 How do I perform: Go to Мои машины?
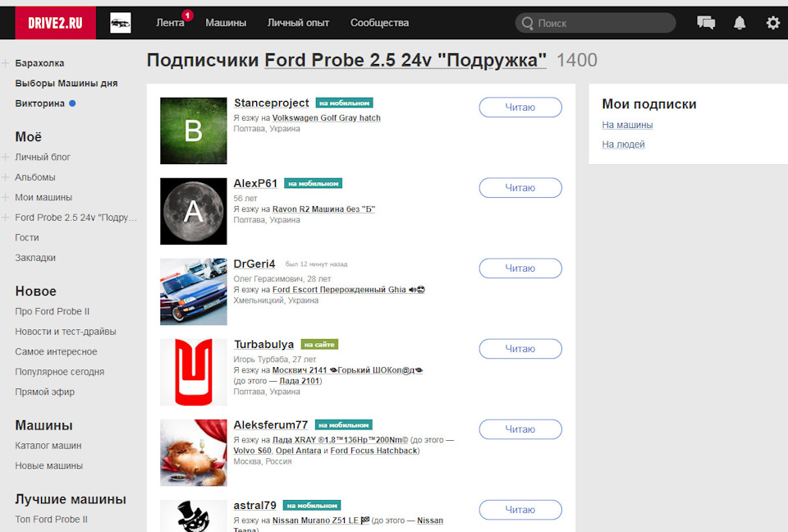point(44,197)
